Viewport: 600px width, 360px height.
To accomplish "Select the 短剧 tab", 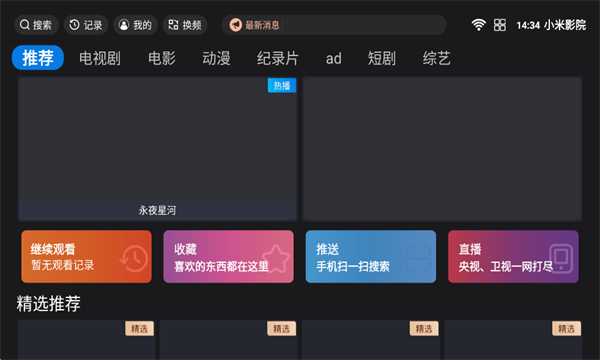I will tap(382, 58).
